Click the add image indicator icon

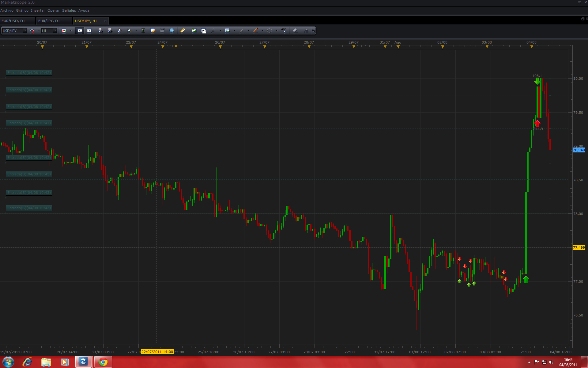194,30
